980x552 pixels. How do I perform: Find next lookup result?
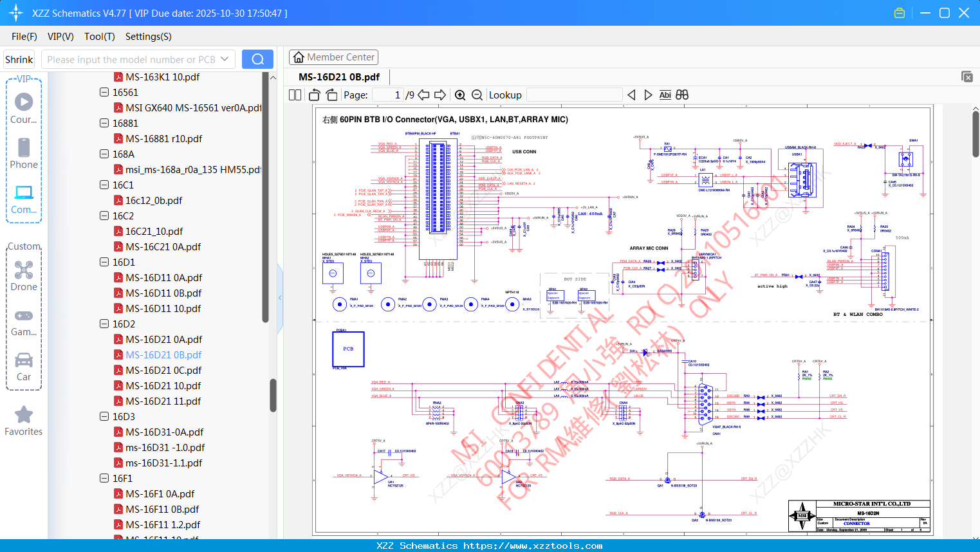point(648,95)
